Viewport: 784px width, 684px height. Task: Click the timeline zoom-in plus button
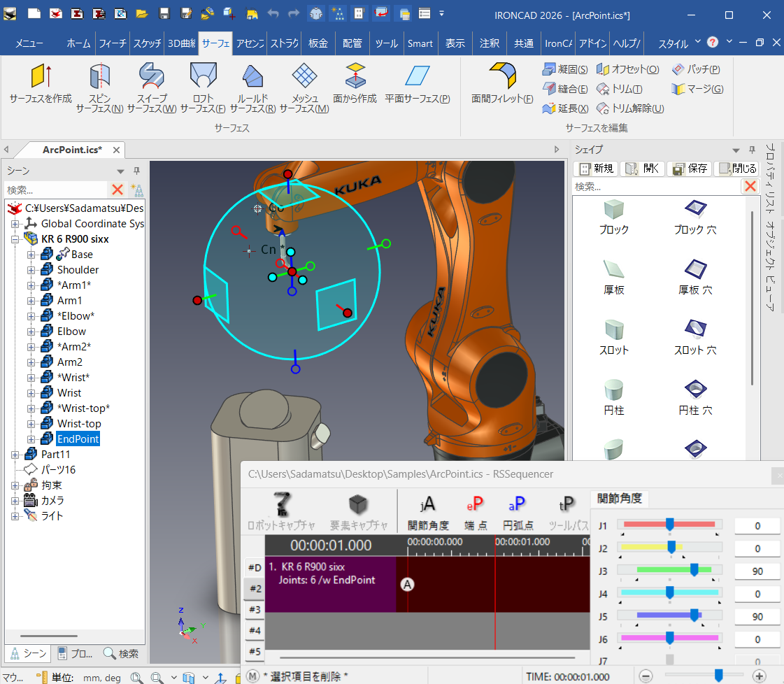pyautogui.click(x=759, y=676)
